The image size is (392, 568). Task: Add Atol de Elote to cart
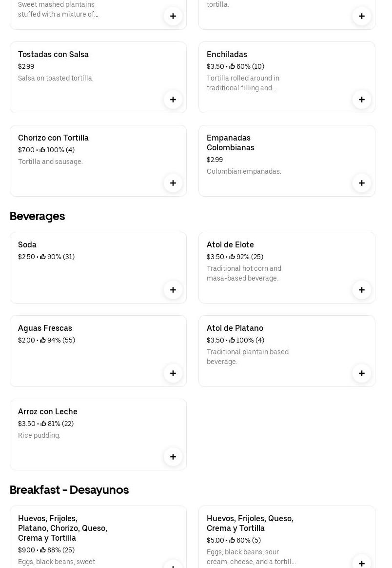[362, 290]
